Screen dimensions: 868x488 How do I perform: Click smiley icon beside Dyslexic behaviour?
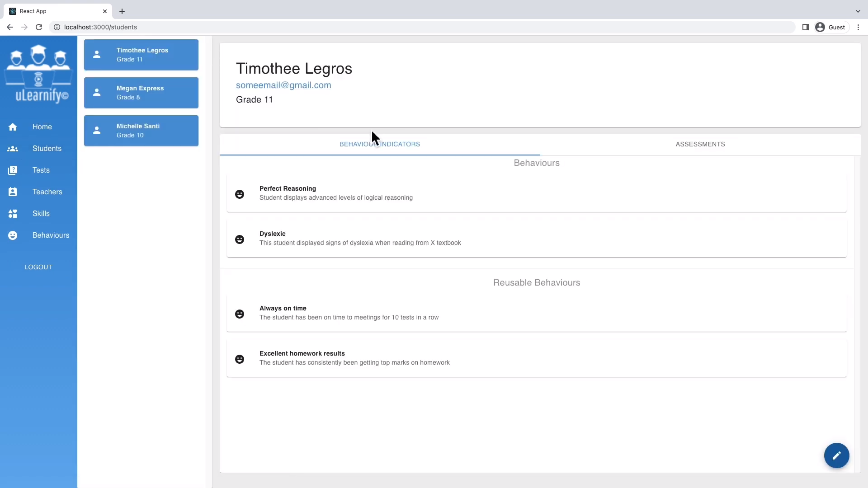pyautogui.click(x=240, y=239)
